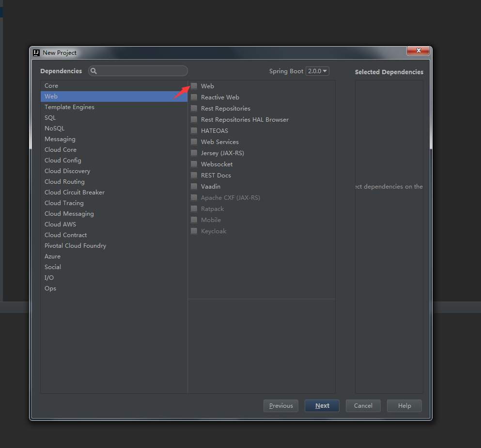Viewport: 481px width, 448px height.
Task: Select the Cloud Discovery category
Action: pyautogui.click(x=67, y=171)
